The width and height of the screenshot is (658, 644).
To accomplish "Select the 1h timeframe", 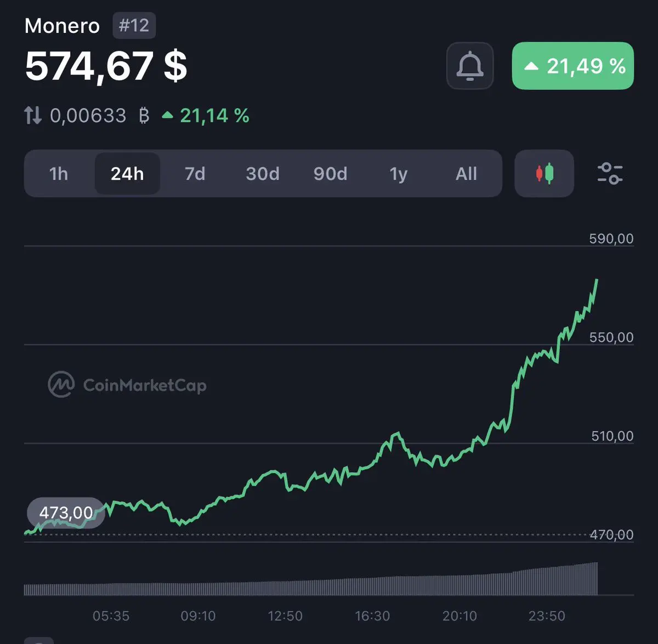I will pos(59,174).
